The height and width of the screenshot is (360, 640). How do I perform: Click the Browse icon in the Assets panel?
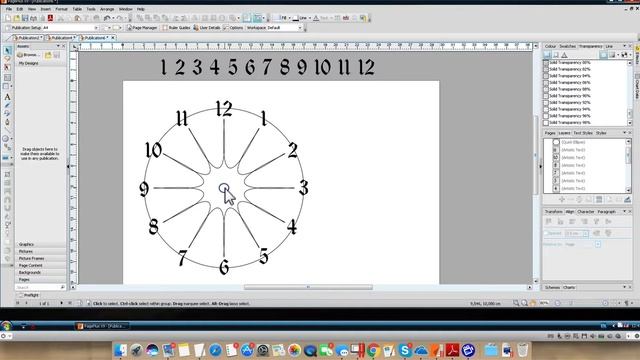[x=28, y=55]
